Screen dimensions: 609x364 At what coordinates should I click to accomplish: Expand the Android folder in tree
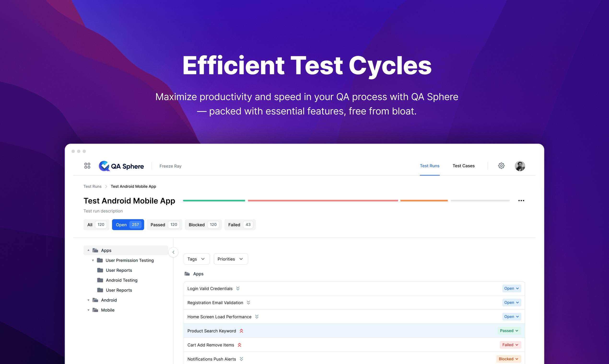coord(88,300)
